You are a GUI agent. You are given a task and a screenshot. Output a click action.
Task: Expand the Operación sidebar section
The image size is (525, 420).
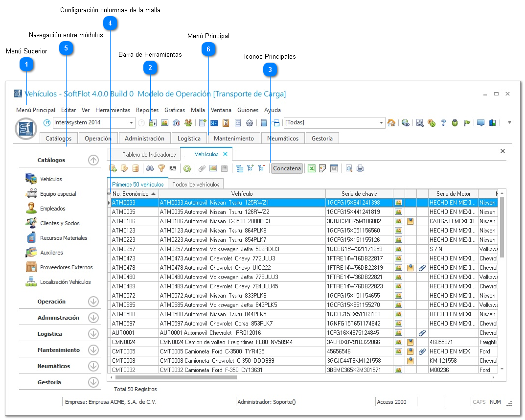click(93, 302)
